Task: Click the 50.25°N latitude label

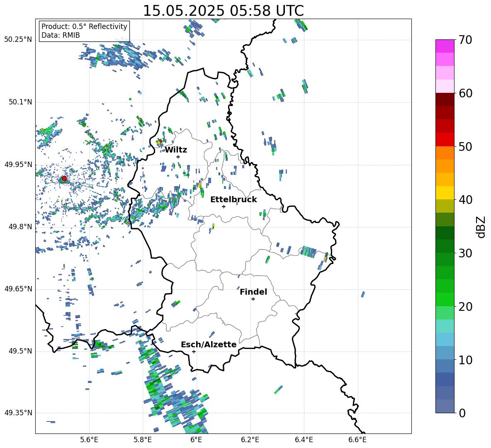Action: pos(18,39)
